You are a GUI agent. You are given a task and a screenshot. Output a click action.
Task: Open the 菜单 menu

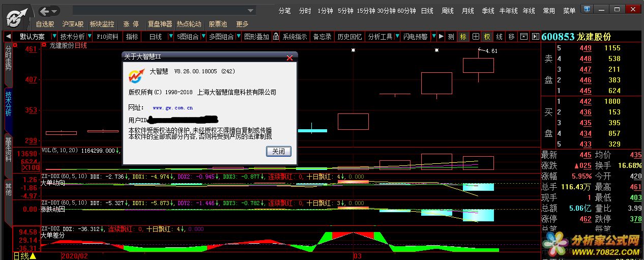[569, 11]
